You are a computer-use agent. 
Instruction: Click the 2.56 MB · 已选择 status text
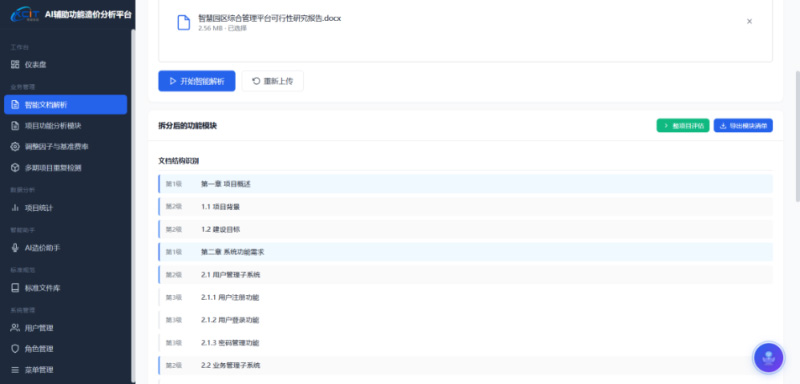[x=222, y=29]
